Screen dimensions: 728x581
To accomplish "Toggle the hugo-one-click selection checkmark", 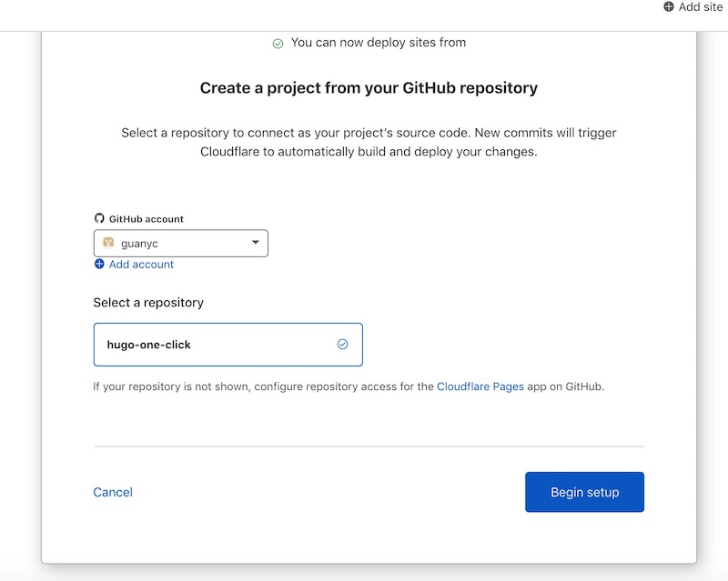I will click(x=343, y=344).
